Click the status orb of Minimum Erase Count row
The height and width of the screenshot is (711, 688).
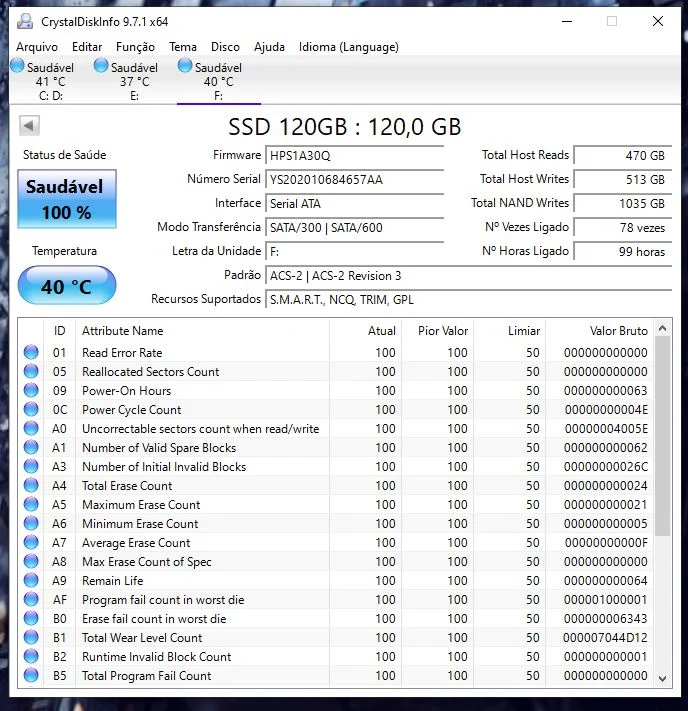pyautogui.click(x=31, y=524)
